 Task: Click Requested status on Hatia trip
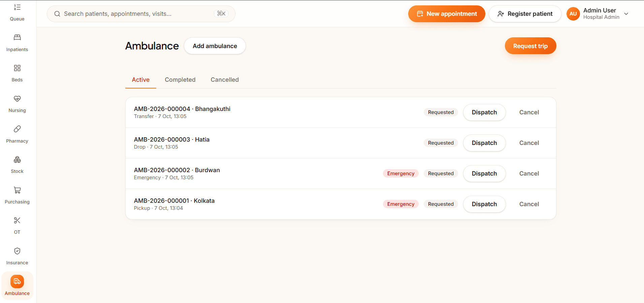click(x=441, y=143)
